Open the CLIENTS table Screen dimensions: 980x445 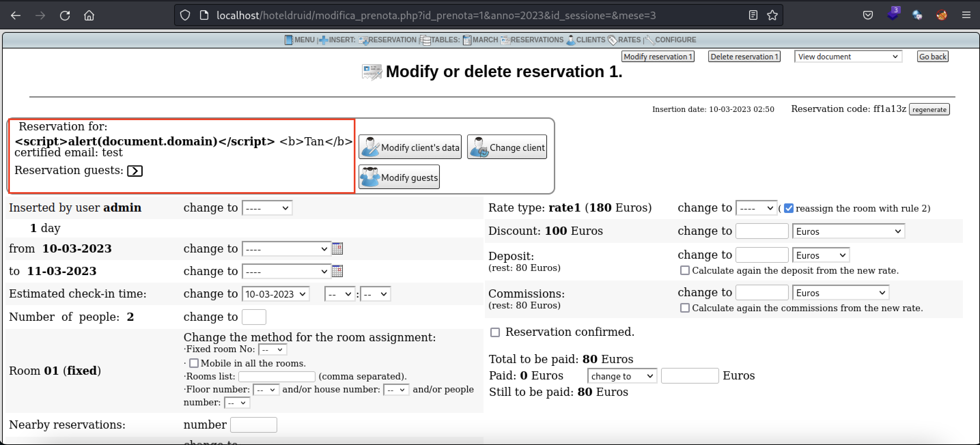(x=586, y=40)
